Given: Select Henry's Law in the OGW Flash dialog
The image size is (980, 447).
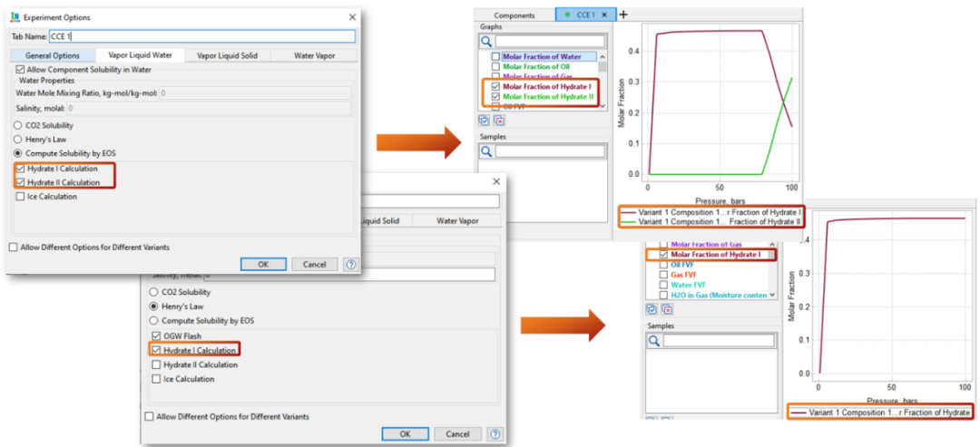Looking at the screenshot, I should (153, 306).
